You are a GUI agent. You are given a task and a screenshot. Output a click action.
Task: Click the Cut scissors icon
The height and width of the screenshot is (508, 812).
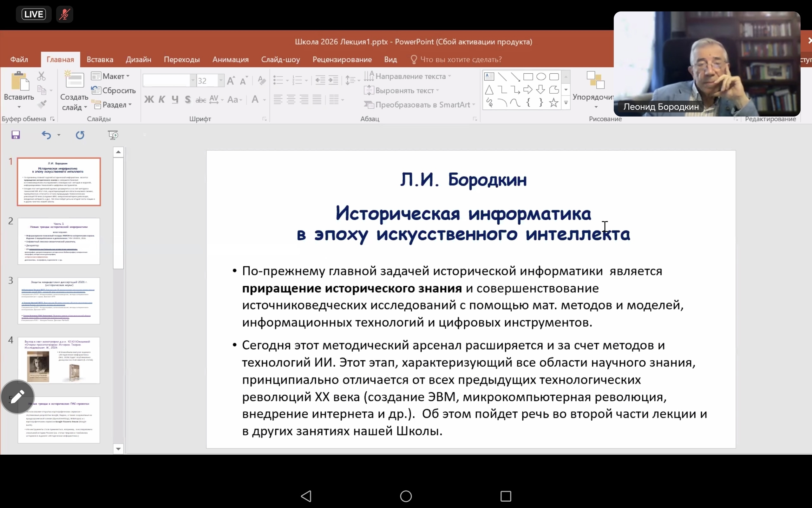pyautogui.click(x=41, y=76)
